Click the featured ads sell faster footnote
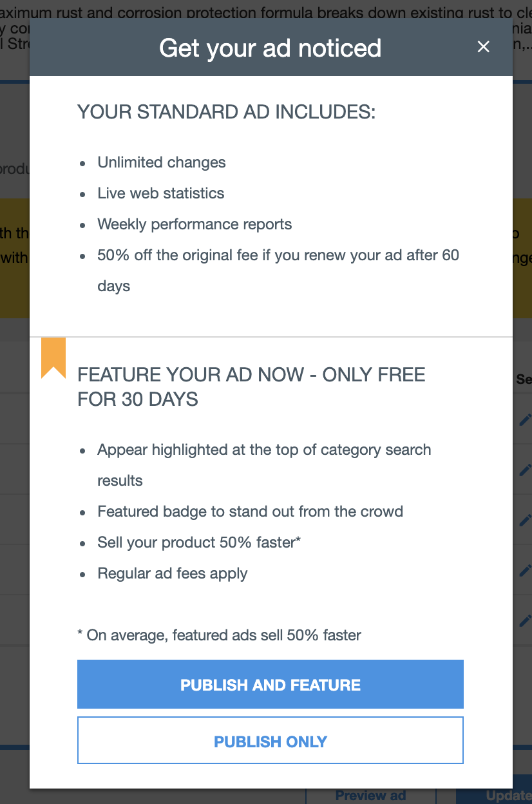The width and height of the screenshot is (532, 804). [219, 635]
